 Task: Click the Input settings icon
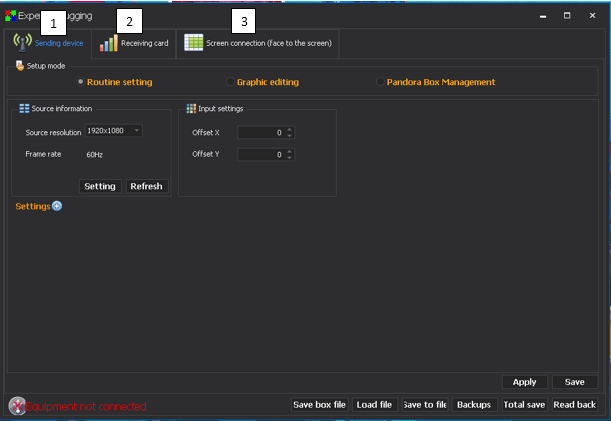tap(191, 108)
